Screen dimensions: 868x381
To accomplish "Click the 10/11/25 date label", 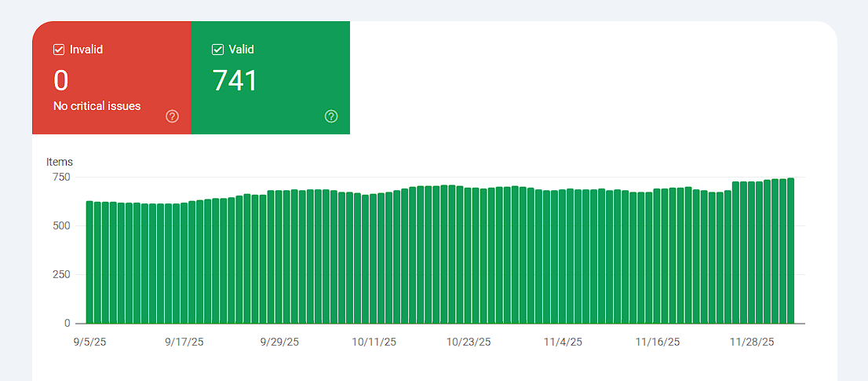I will click(x=374, y=343).
